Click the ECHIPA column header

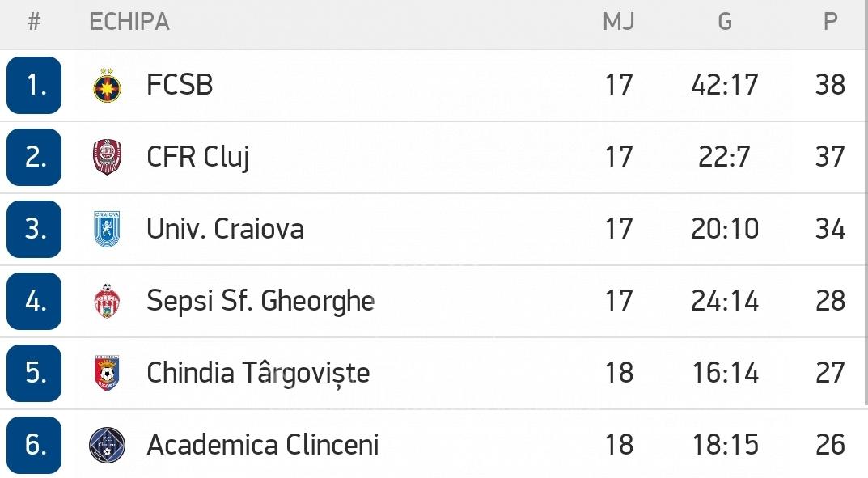[129, 22]
